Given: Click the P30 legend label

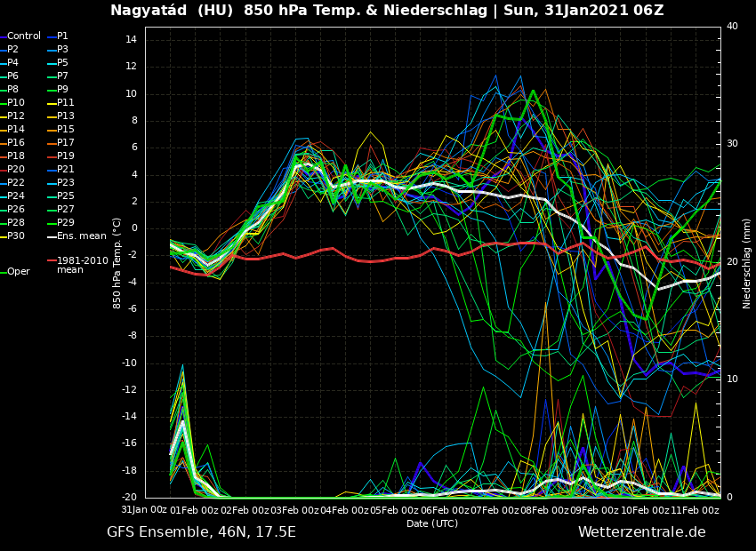Looking at the screenshot, I should [x=16, y=236].
